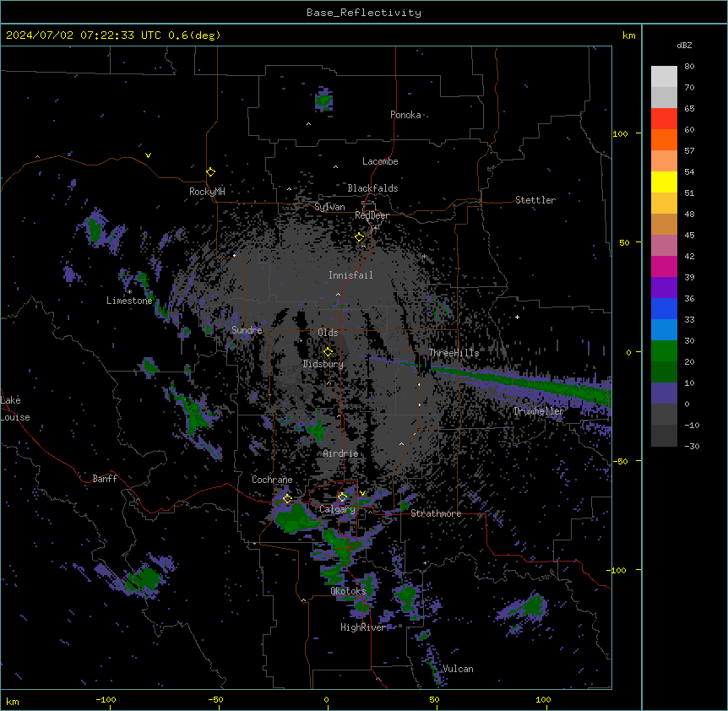The image size is (728, 711).
Task: Click the bright green 20-30 dBZ legend swatch
Action: (x=664, y=351)
